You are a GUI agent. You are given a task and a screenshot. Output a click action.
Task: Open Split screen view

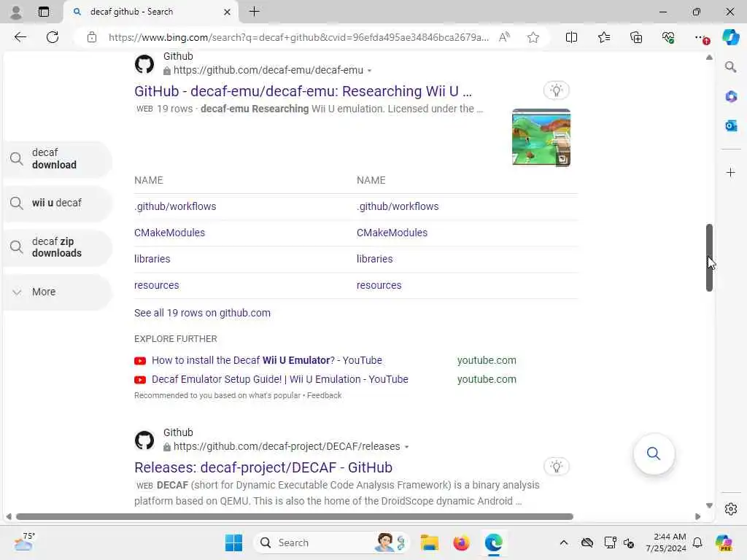[571, 37]
